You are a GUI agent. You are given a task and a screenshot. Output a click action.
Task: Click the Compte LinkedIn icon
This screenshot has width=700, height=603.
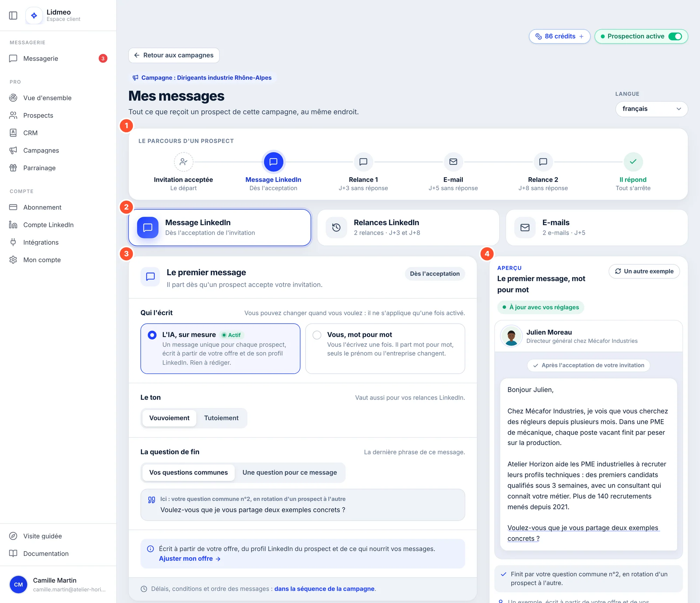point(13,225)
